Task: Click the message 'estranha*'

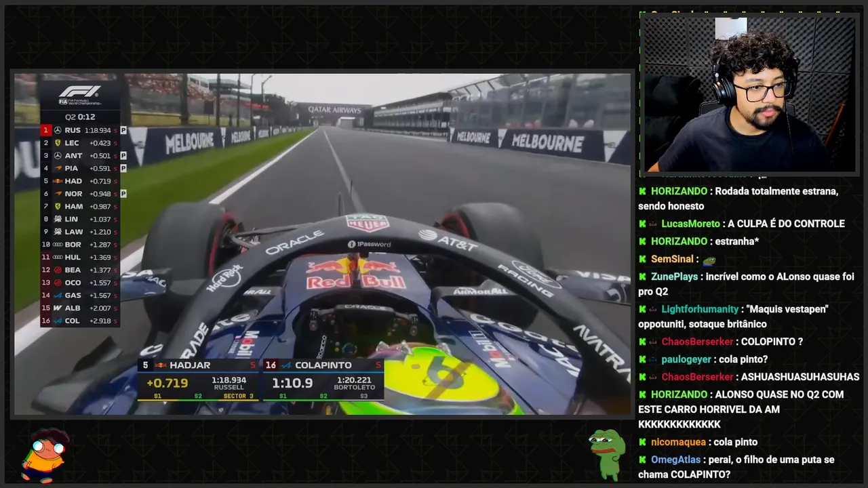Action: pos(736,241)
